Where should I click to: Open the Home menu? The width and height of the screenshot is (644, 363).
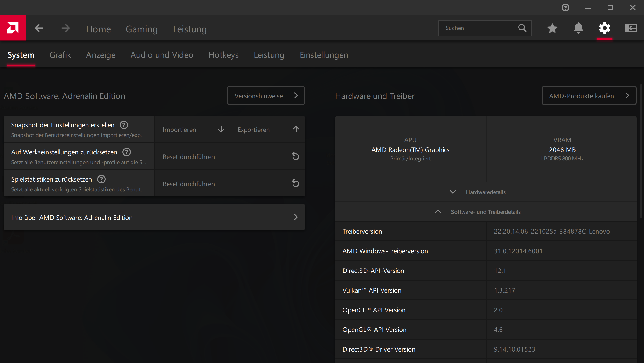click(x=99, y=29)
